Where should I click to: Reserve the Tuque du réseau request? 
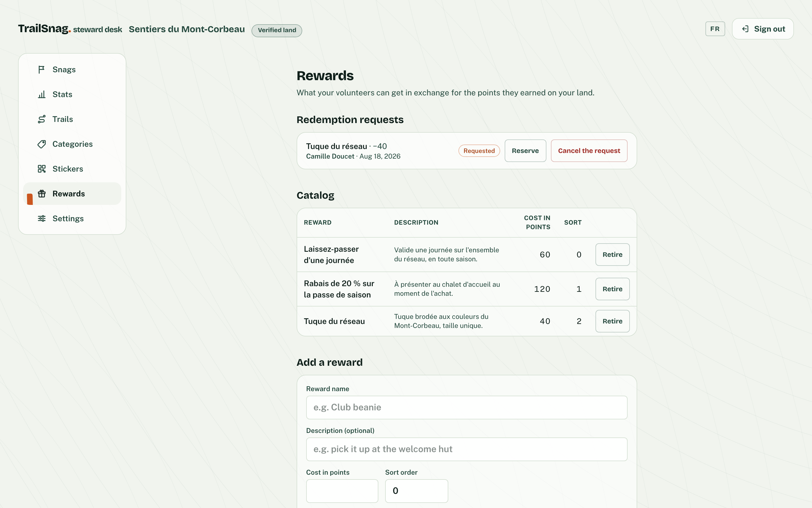click(x=525, y=151)
